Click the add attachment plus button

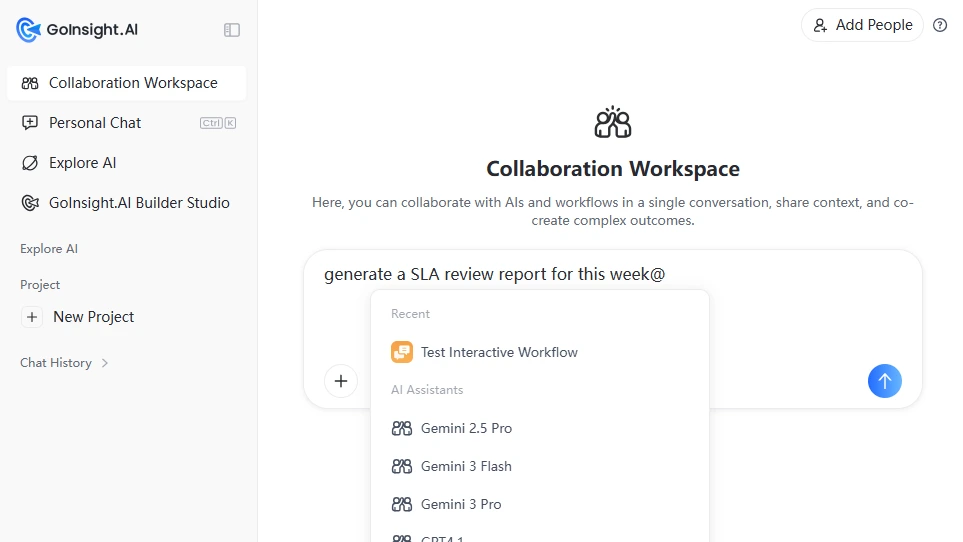(341, 381)
